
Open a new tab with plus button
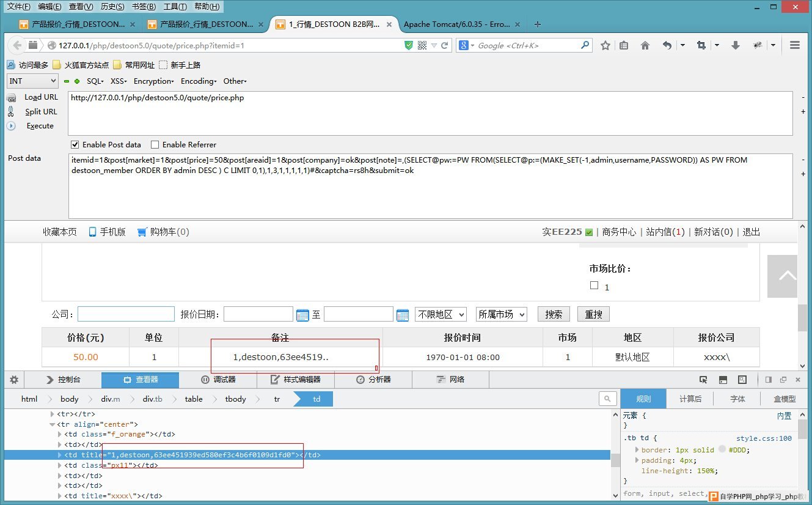tap(538, 24)
